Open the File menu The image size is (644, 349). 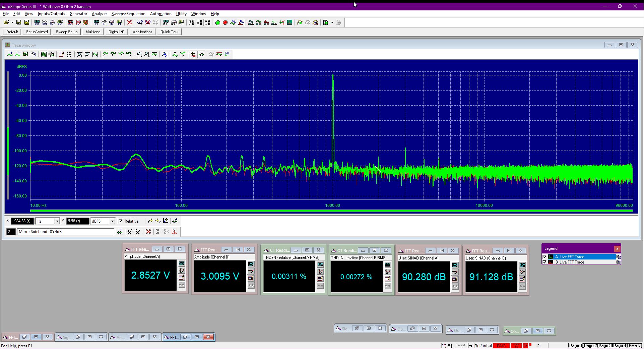tap(6, 14)
